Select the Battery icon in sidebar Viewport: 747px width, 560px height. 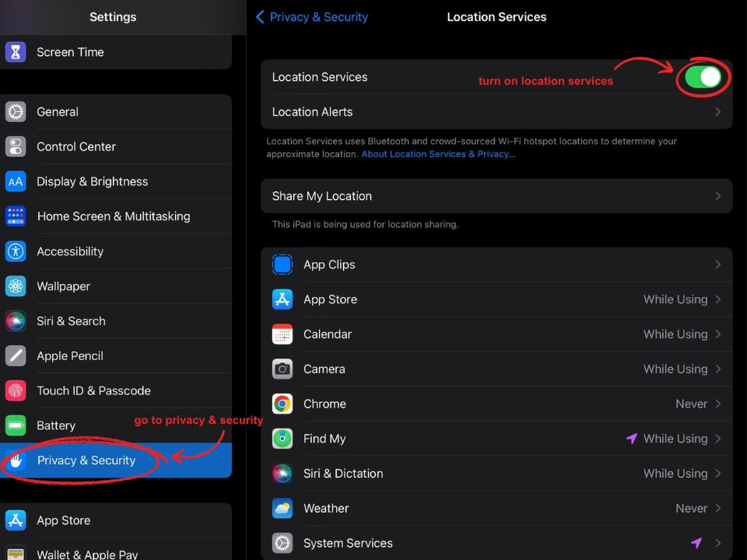(x=16, y=425)
